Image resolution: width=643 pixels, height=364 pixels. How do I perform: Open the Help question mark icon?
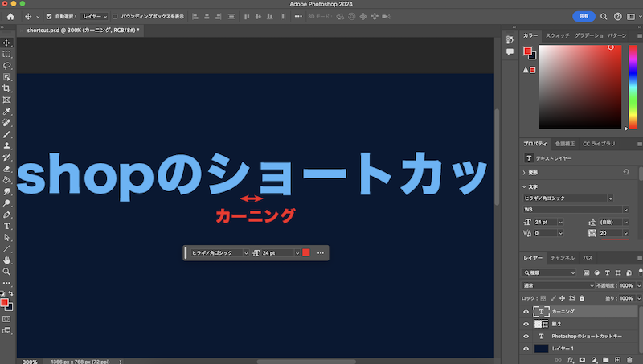[x=617, y=16]
